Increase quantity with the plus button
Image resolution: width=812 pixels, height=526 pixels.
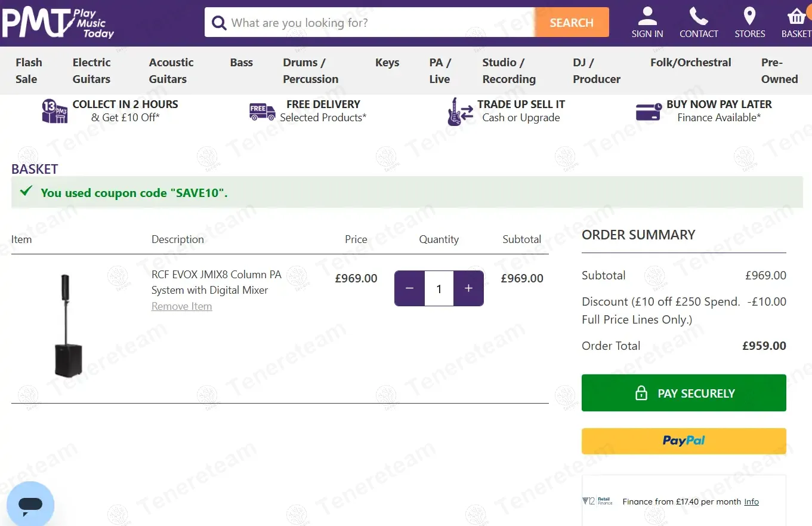468,288
